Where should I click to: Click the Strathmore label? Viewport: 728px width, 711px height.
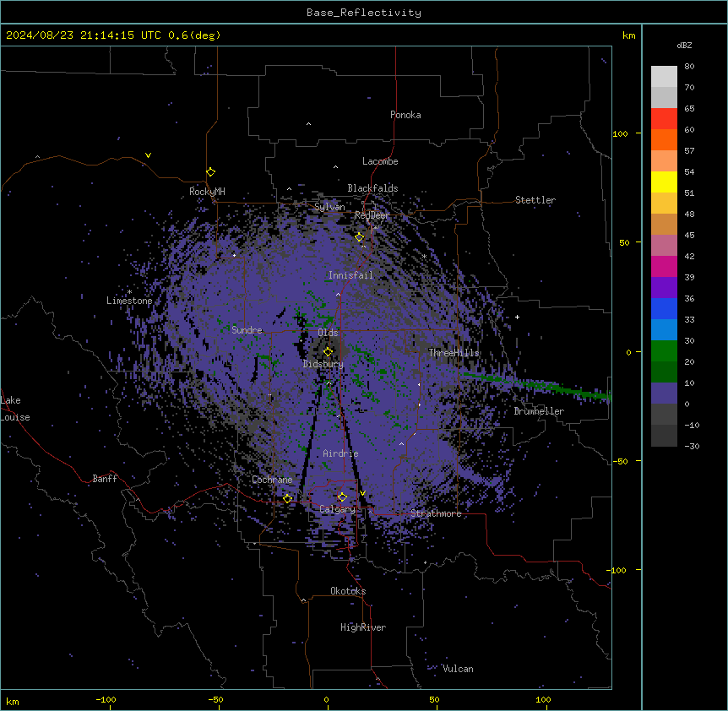click(436, 513)
